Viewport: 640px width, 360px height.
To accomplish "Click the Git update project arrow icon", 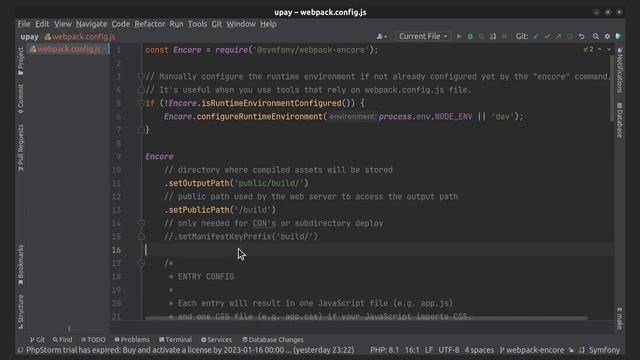I will (536, 36).
